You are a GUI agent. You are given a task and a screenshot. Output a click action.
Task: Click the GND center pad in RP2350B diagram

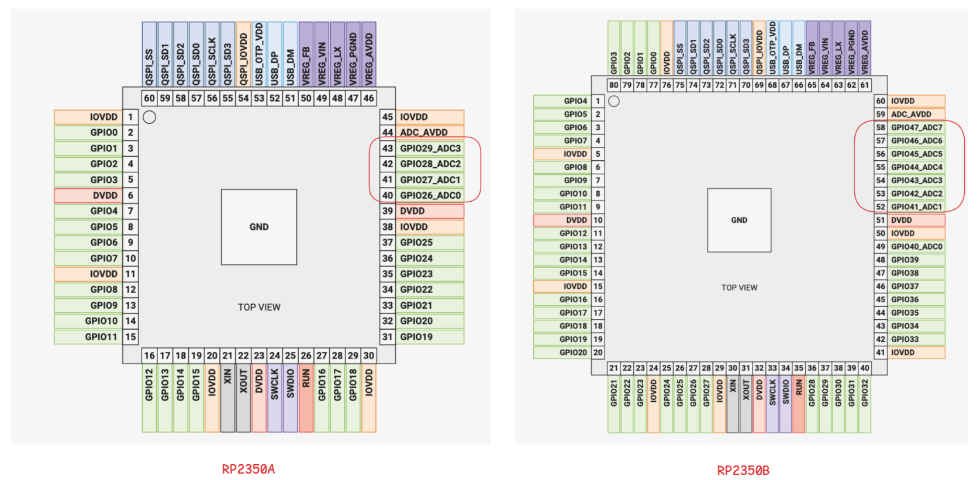[x=739, y=220]
